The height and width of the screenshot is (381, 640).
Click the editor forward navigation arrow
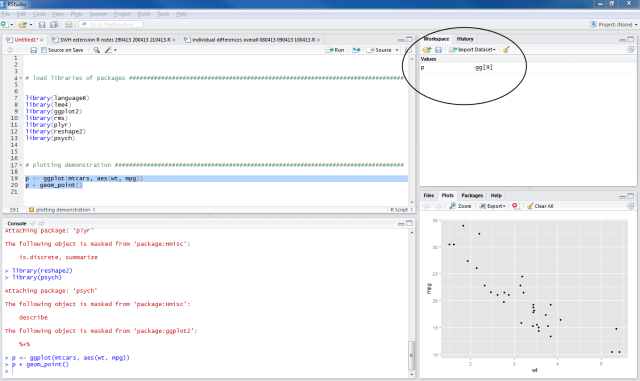pyautogui.click(x=19, y=50)
